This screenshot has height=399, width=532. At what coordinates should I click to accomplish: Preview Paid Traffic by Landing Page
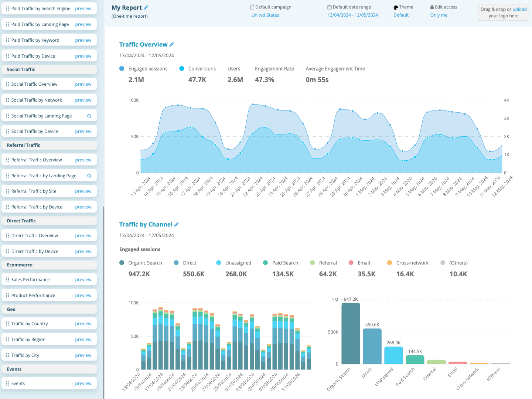click(x=83, y=24)
